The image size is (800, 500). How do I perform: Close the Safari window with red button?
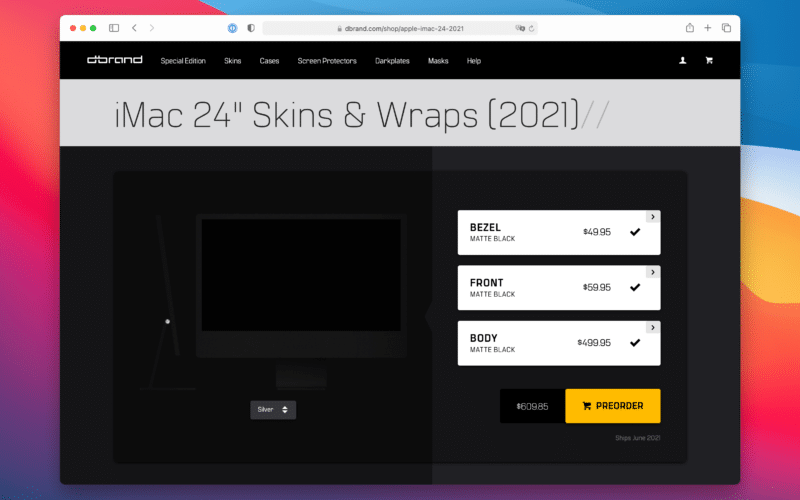[x=73, y=28]
